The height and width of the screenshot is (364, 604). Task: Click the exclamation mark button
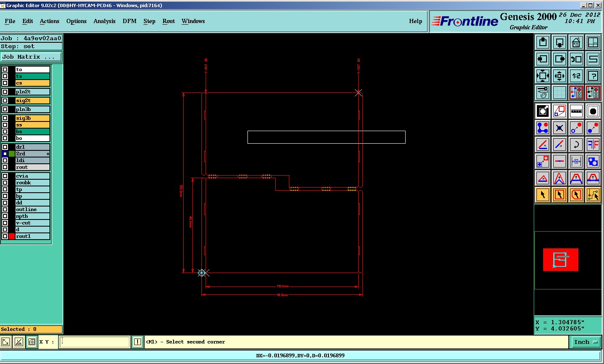coord(137,342)
